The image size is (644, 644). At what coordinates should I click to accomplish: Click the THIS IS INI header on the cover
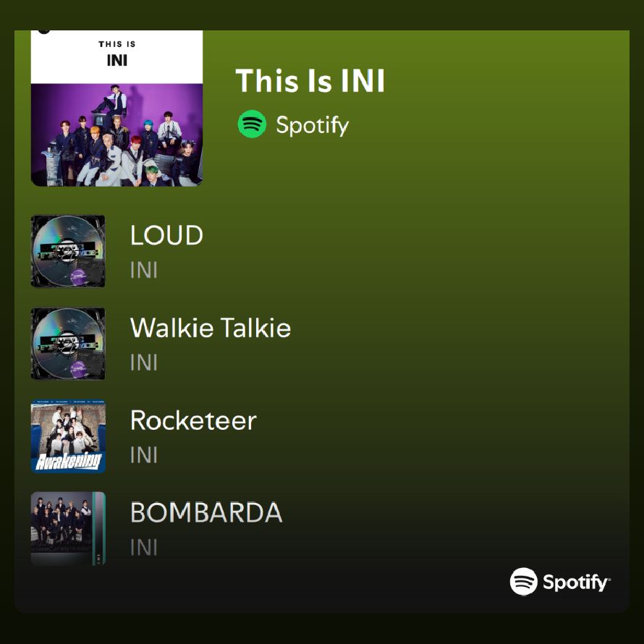click(x=117, y=54)
